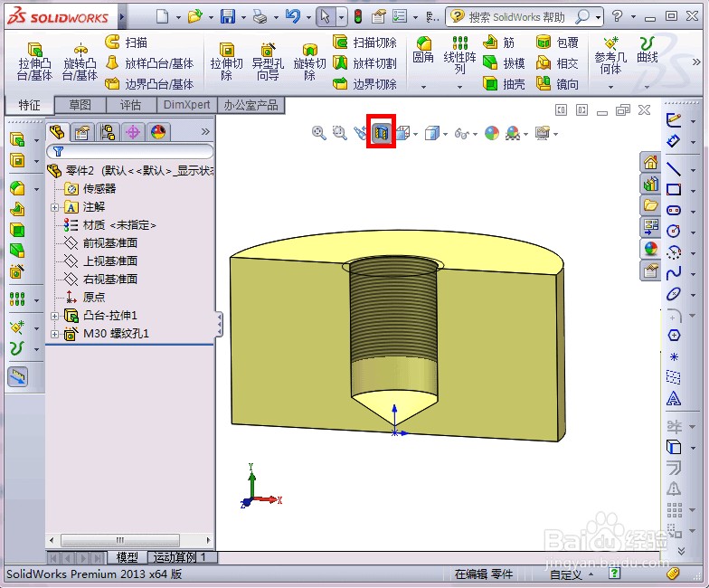Click the zoom to area icon
This screenshot has width=709, height=588.
click(x=340, y=132)
